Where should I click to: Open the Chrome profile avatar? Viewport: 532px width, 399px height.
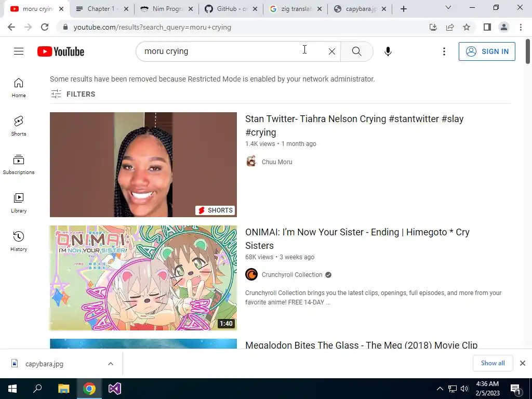(504, 27)
